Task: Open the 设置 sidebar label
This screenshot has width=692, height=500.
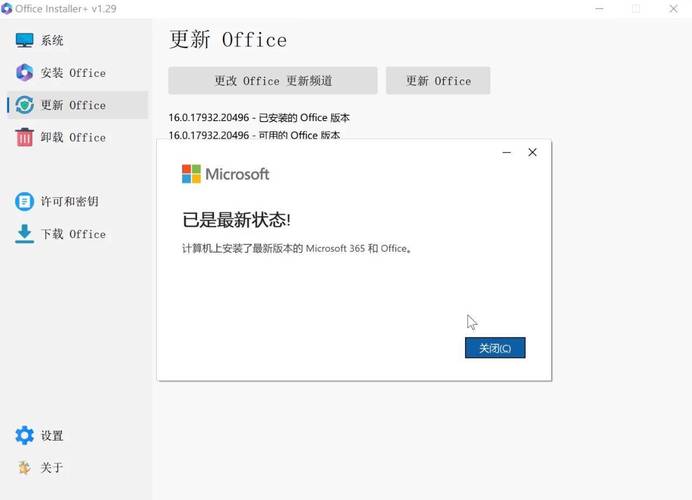Action: 52,436
